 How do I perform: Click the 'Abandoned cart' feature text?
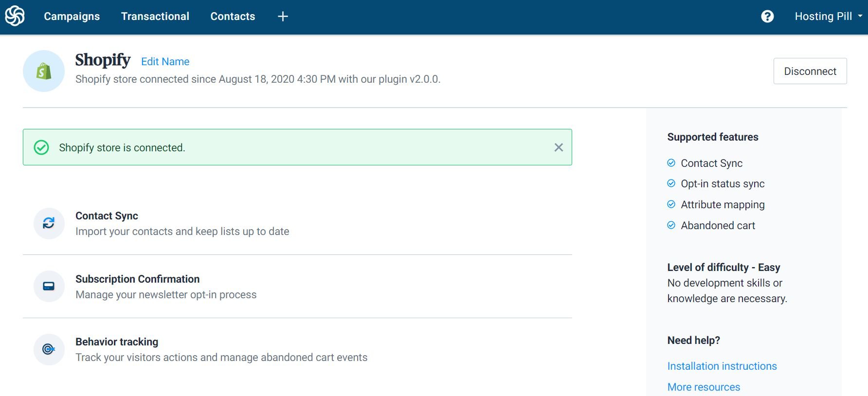(x=718, y=226)
